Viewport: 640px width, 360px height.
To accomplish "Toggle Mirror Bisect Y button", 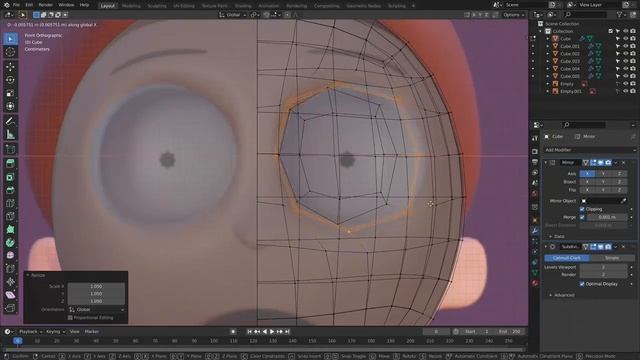I will (x=603, y=182).
